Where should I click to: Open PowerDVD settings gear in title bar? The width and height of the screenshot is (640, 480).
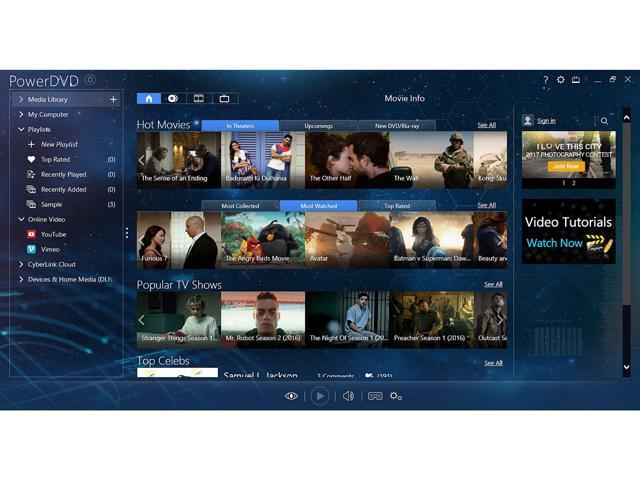tap(561, 80)
